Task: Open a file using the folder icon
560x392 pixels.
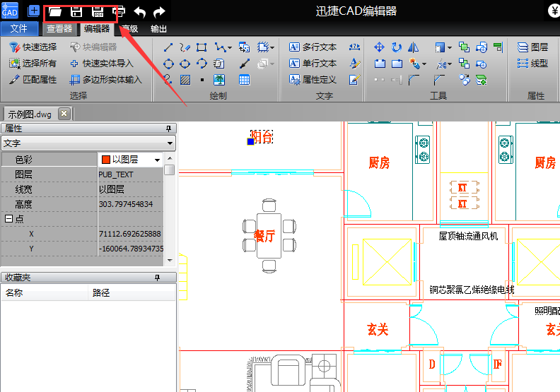Action: point(54,12)
